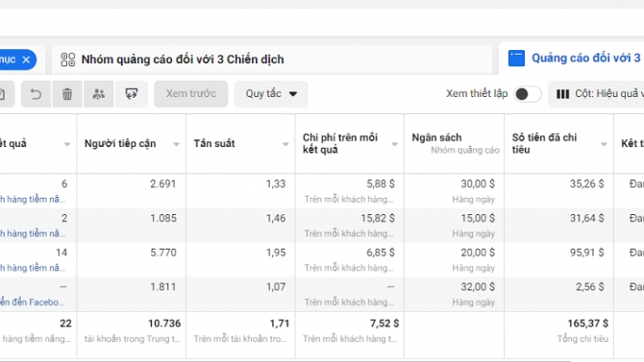Select the reach value 1.811
The image size is (644, 362).
tap(163, 286)
